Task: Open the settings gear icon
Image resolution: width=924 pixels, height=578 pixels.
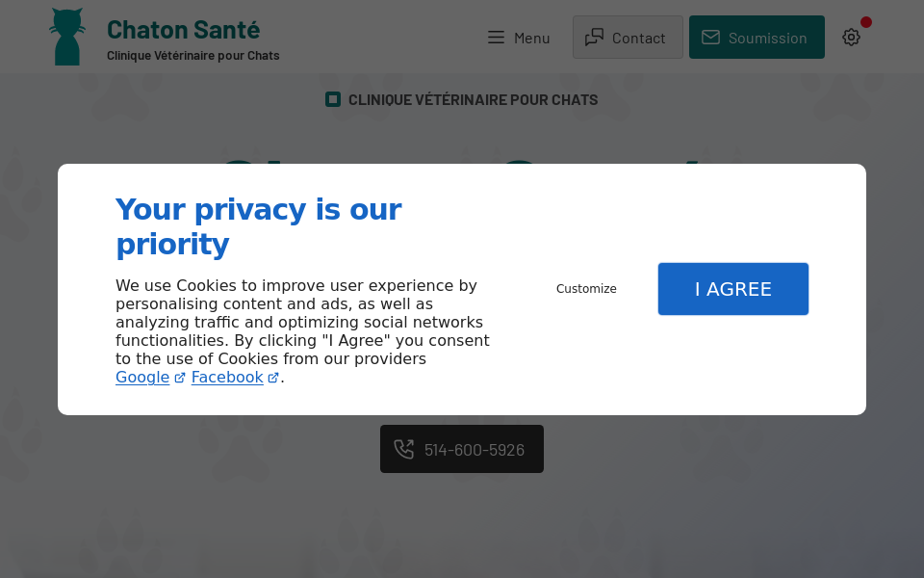Action: click(851, 38)
